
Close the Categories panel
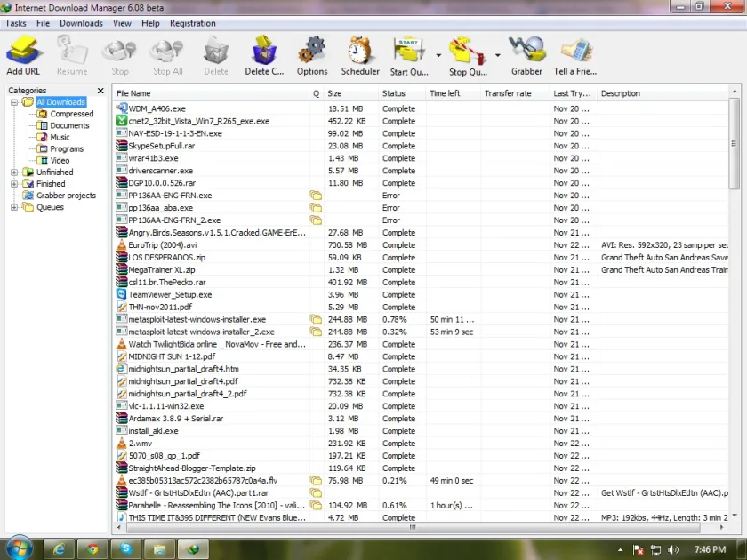100,91
